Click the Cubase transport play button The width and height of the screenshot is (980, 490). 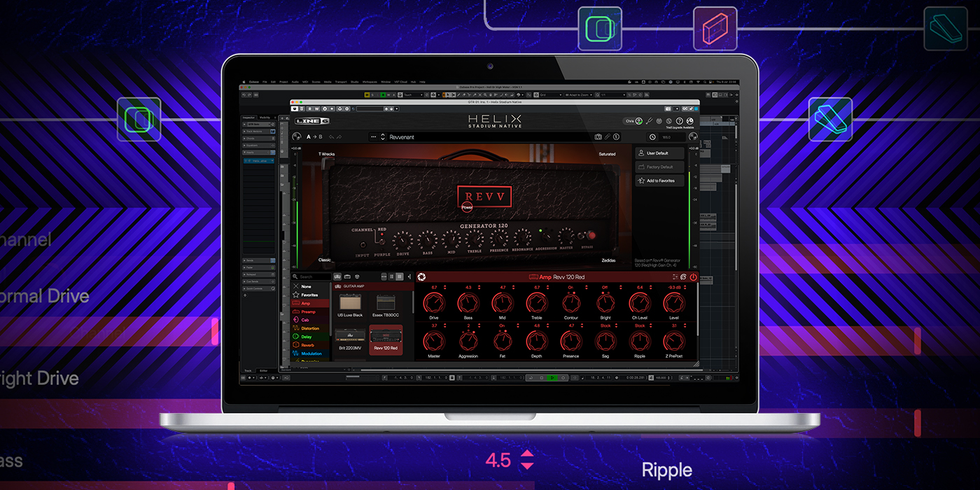tap(552, 378)
